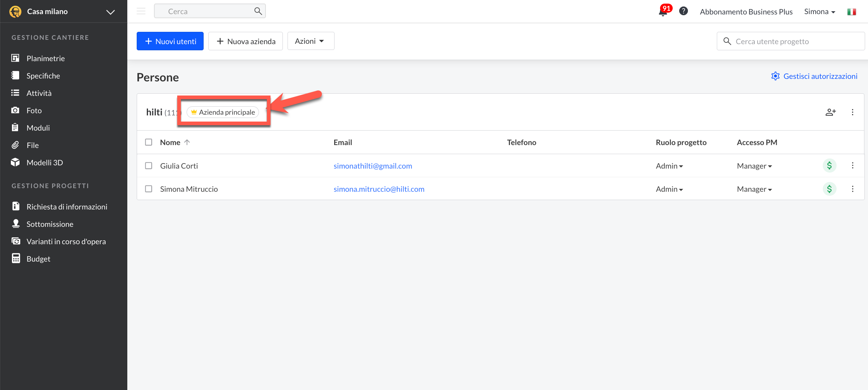
Task: Open Giulia Corti's Admin role dropdown
Action: (x=669, y=166)
